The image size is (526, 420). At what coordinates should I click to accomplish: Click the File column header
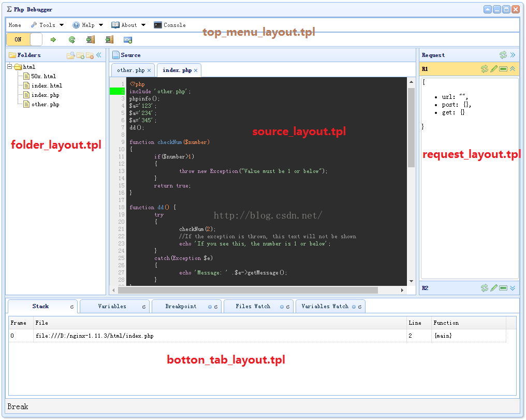220,323
